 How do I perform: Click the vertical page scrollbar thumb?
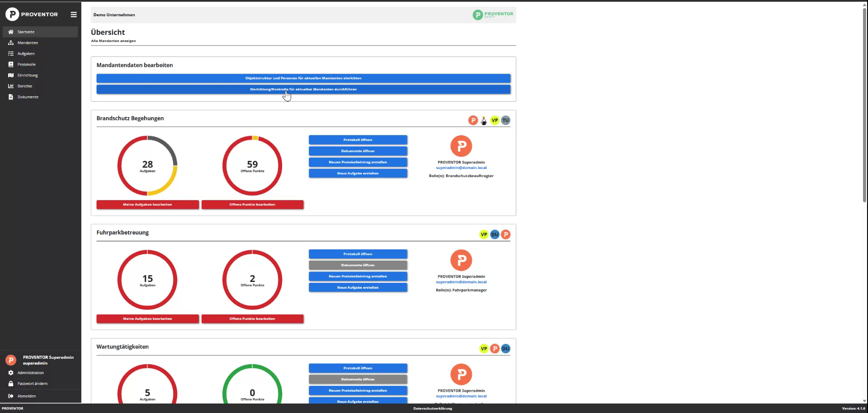tap(864, 104)
